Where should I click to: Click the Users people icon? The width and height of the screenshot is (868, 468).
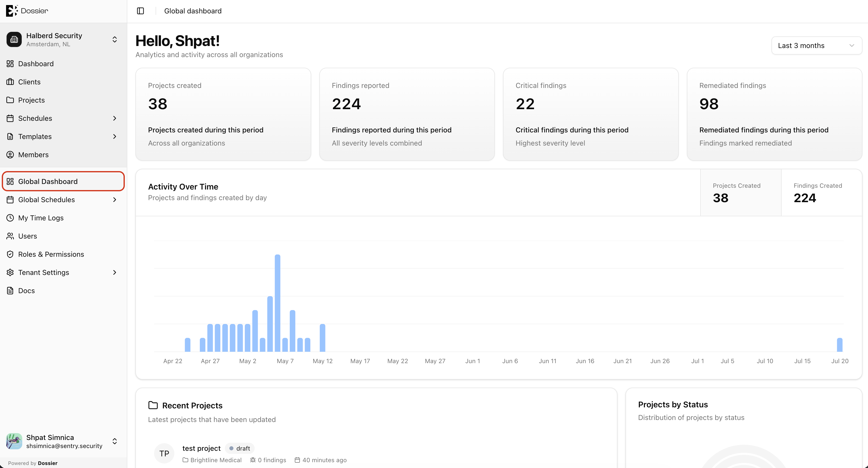(x=10, y=236)
